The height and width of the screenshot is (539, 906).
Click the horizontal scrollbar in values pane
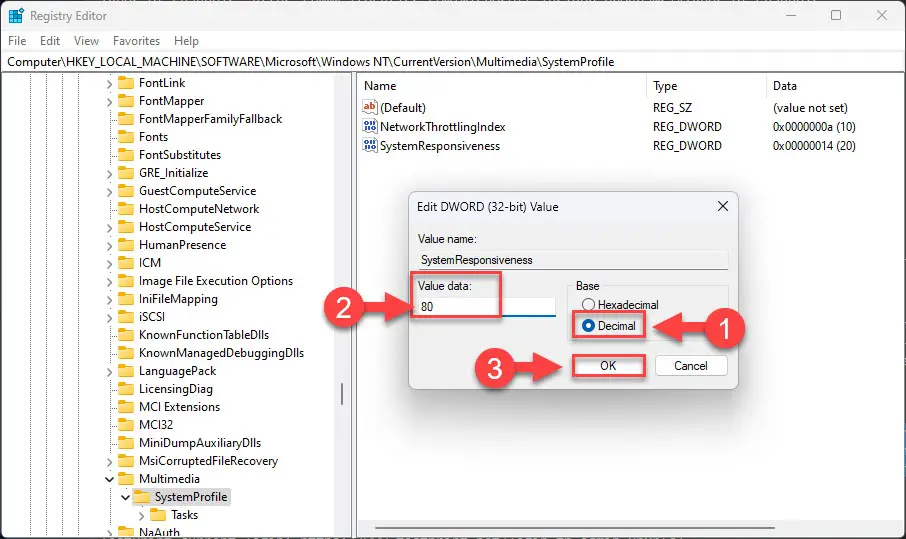pos(574,527)
